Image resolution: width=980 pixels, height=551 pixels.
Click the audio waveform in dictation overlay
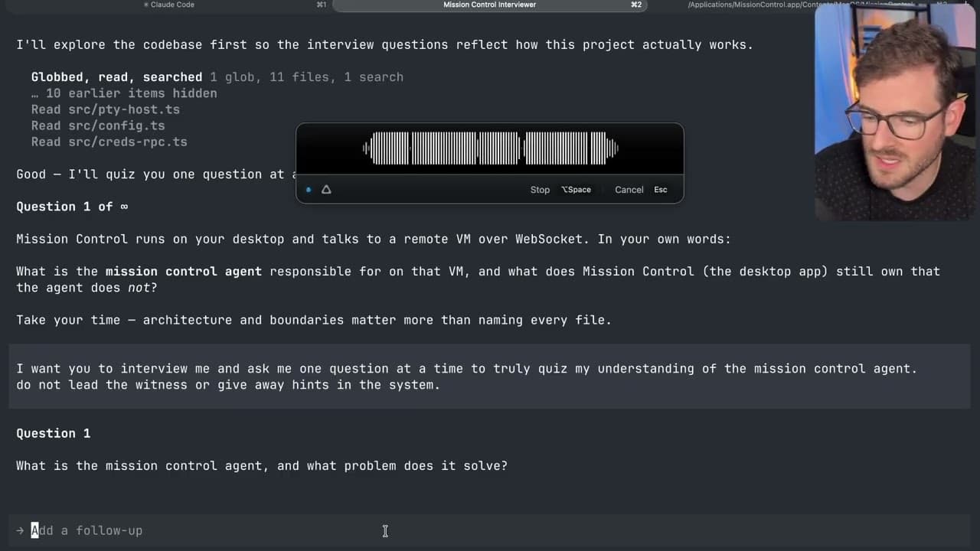(x=490, y=148)
